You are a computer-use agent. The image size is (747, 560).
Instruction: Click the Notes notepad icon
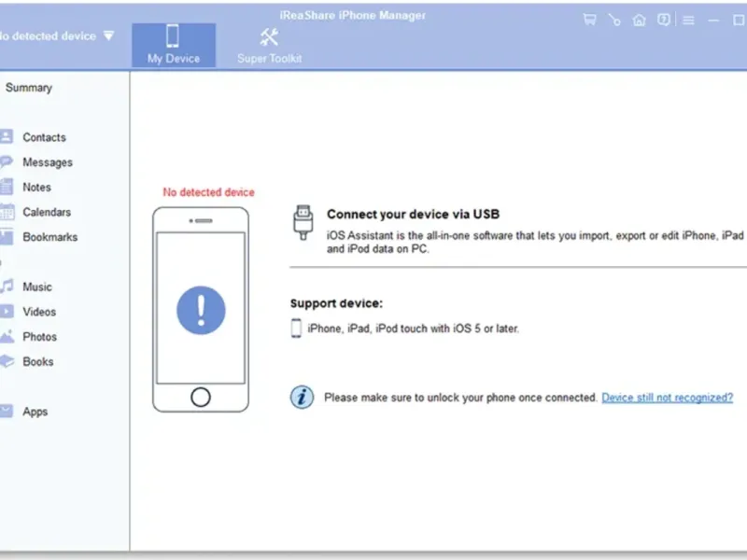click(x=7, y=187)
